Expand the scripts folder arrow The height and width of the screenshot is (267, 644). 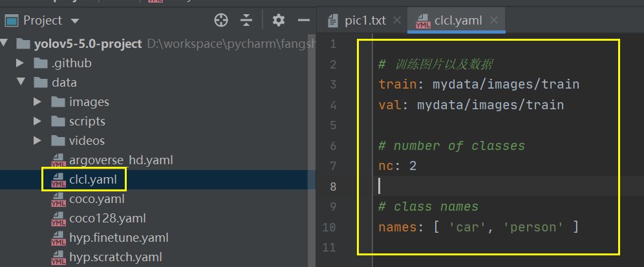pos(38,121)
